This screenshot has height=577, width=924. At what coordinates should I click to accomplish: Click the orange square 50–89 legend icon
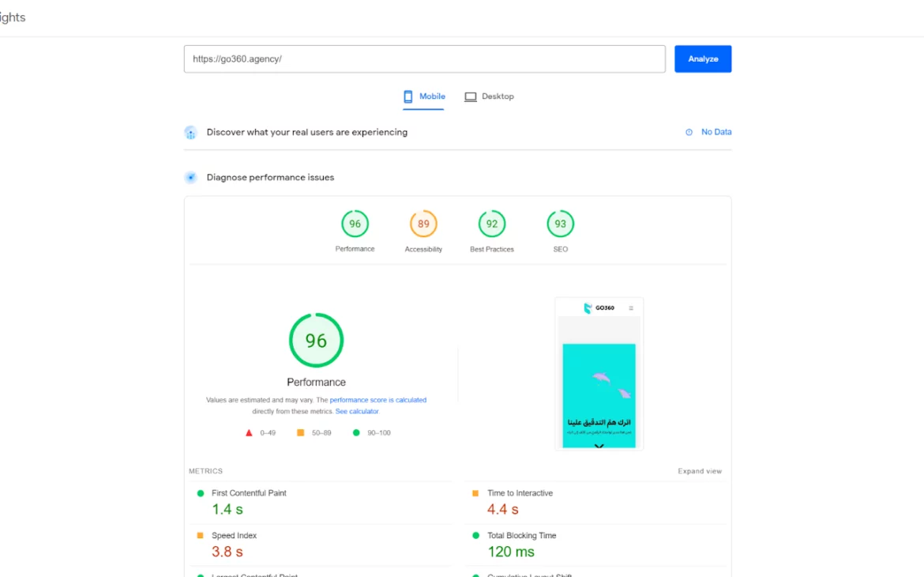point(301,433)
